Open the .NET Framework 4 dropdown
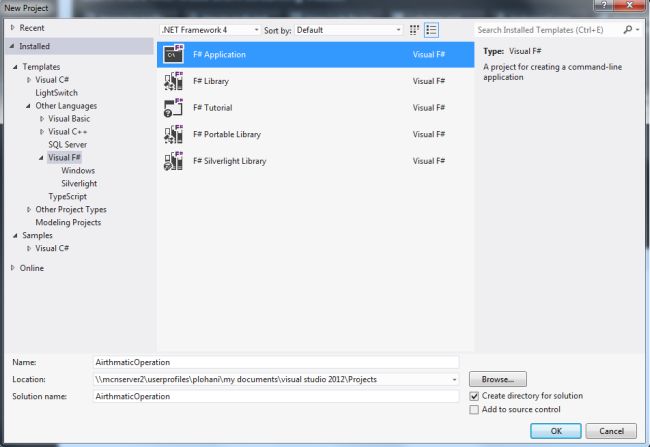Image resolution: width=650 pixels, height=447 pixels. 210,30
